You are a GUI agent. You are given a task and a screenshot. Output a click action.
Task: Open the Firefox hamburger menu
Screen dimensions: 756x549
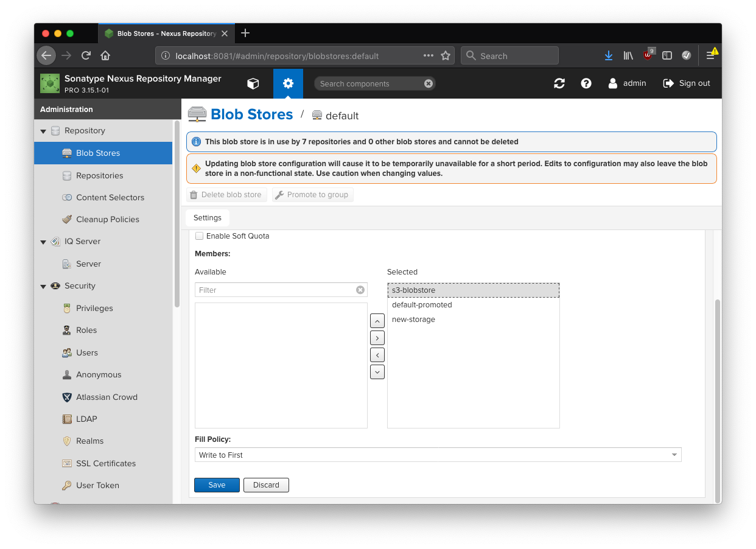coord(711,55)
